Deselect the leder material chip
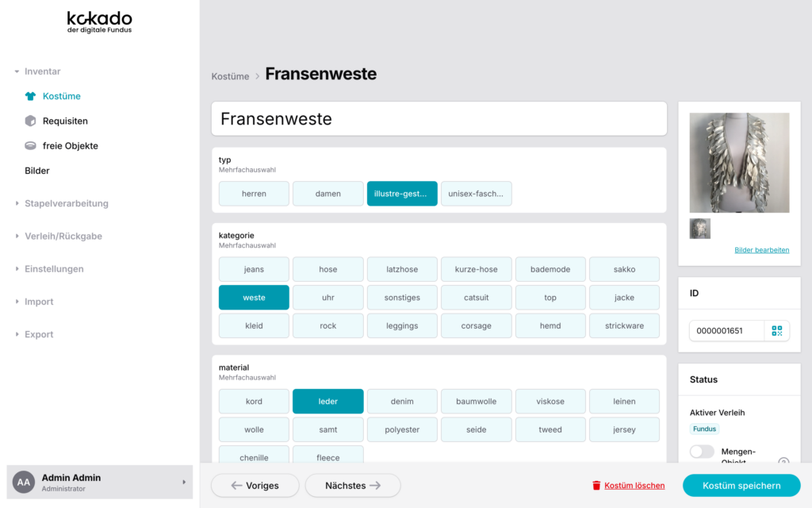The height and width of the screenshot is (508, 812). pyautogui.click(x=327, y=401)
